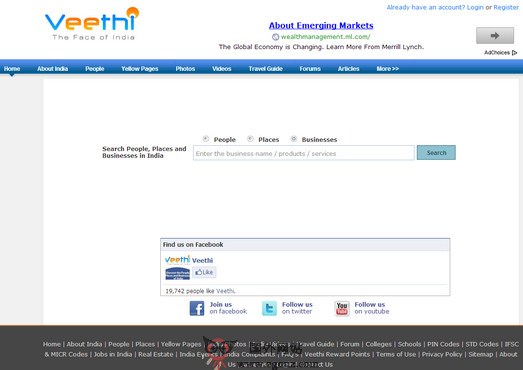This screenshot has width=523, height=370.
Task: Click the Facebook icon beside Join us
Action: [197, 308]
